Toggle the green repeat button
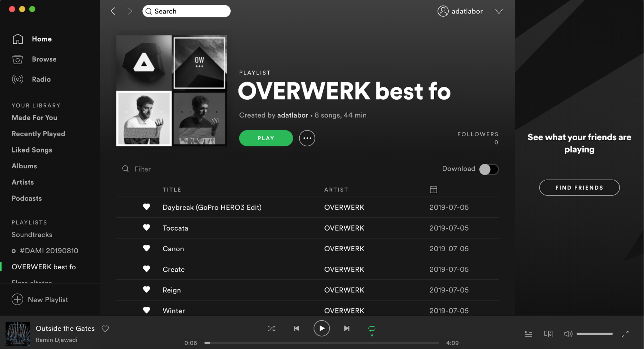The height and width of the screenshot is (349, 644). 372,329
